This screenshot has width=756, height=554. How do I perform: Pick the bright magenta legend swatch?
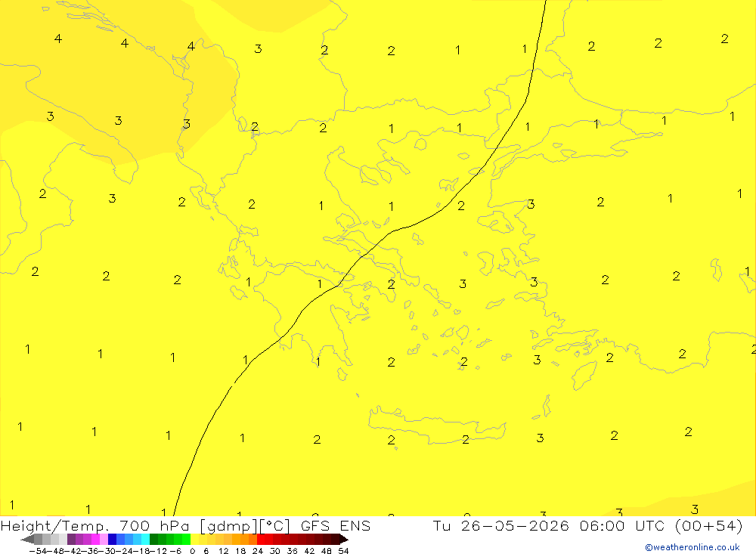click(95, 540)
